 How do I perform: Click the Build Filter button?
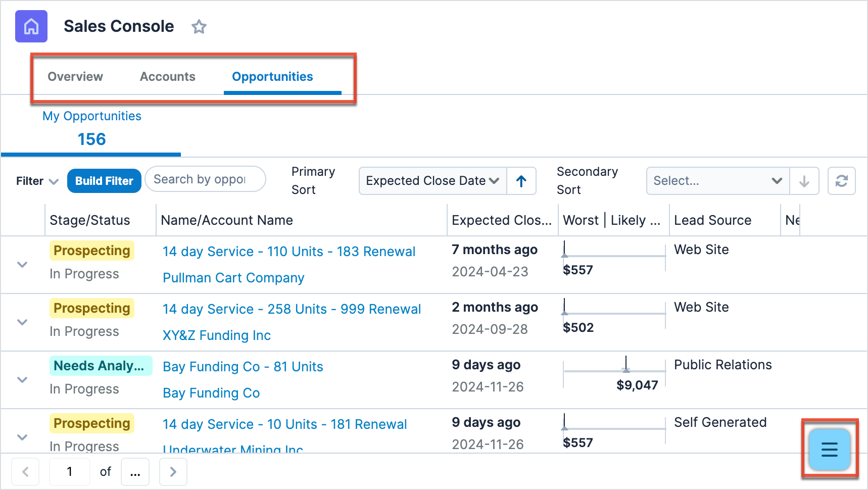tap(104, 181)
